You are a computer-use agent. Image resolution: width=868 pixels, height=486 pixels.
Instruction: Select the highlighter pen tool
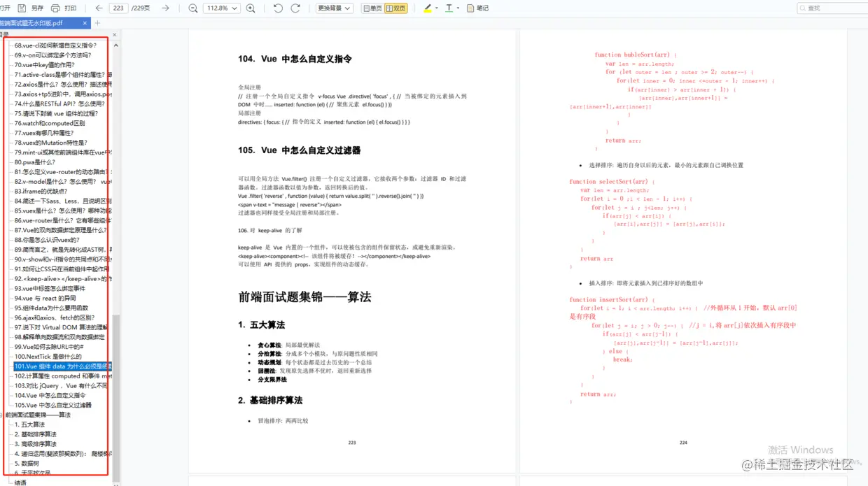click(427, 8)
